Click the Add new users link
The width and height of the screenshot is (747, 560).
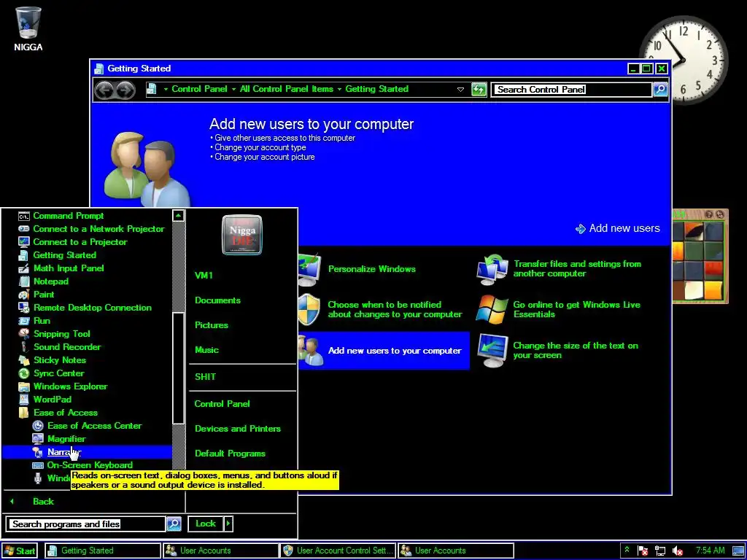pyautogui.click(x=618, y=228)
